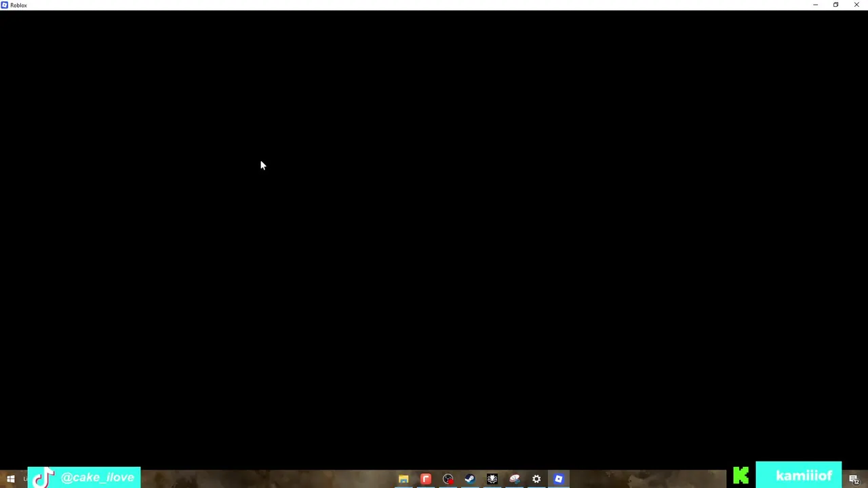Screen dimensions: 868x488
Task: Open the Windows Start menu
Action: pyautogui.click(x=10, y=479)
